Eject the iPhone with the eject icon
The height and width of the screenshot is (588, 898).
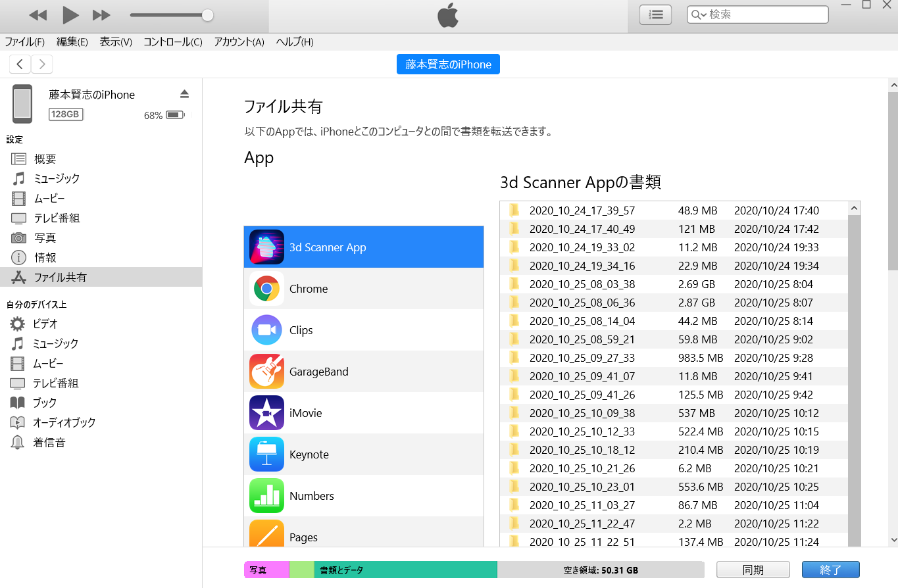pyautogui.click(x=184, y=94)
